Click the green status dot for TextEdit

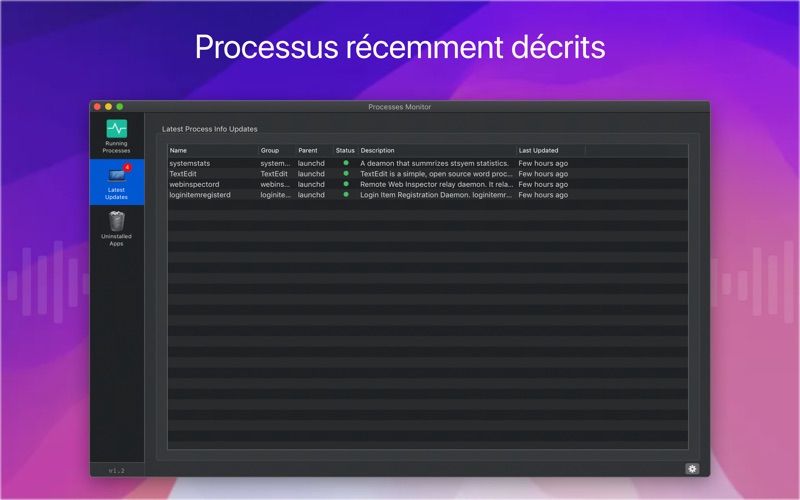point(346,173)
